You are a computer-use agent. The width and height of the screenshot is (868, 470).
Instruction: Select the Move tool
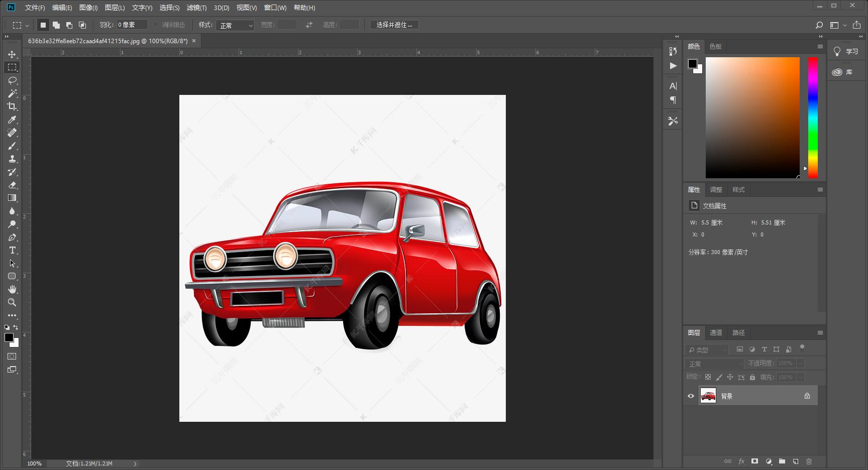click(x=12, y=54)
